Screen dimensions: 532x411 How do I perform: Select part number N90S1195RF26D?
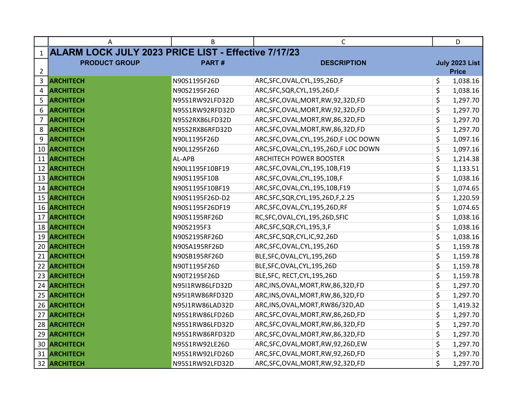(x=212, y=217)
